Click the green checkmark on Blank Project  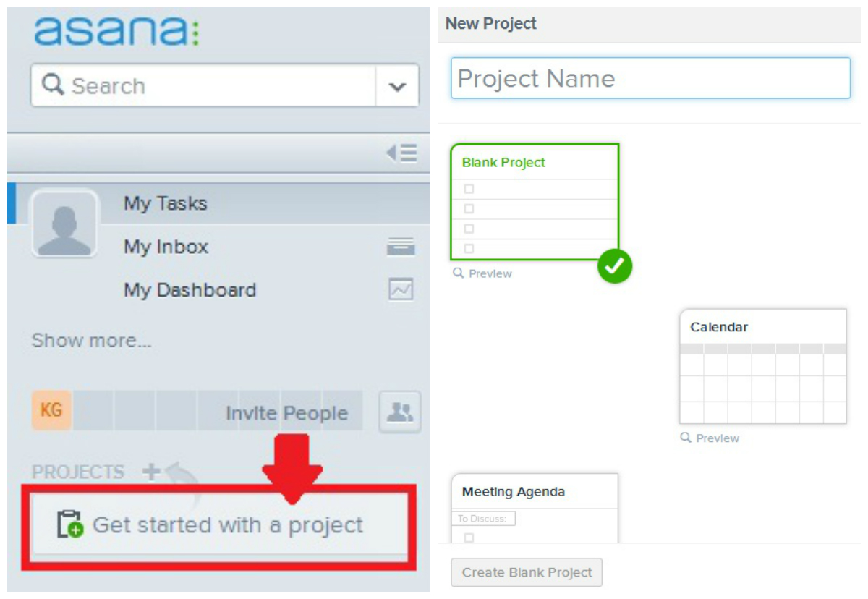pyautogui.click(x=615, y=266)
